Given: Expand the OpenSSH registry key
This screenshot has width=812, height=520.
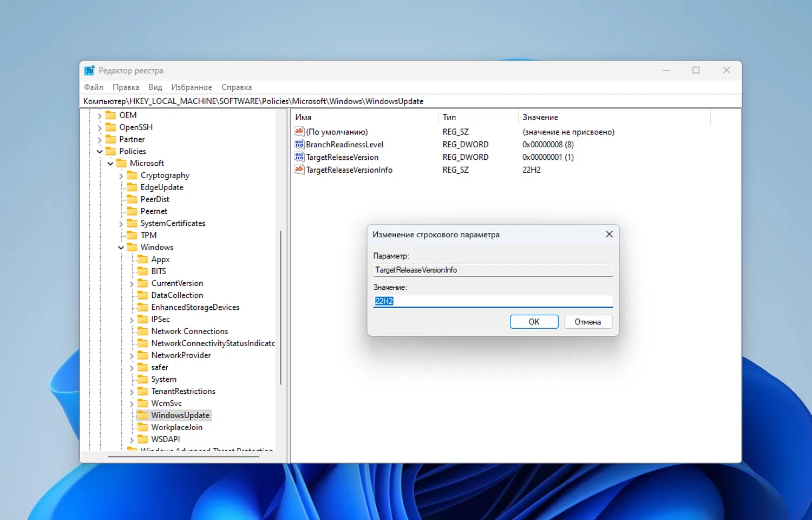Looking at the screenshot, I should click(x=100, y=127).
